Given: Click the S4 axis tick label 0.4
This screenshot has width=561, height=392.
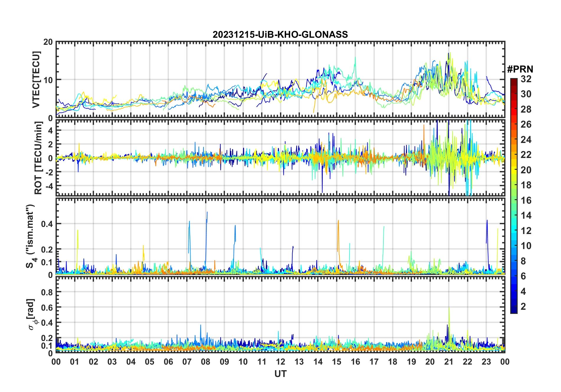Looking at the screenshot, I should (x=47, y=224).
